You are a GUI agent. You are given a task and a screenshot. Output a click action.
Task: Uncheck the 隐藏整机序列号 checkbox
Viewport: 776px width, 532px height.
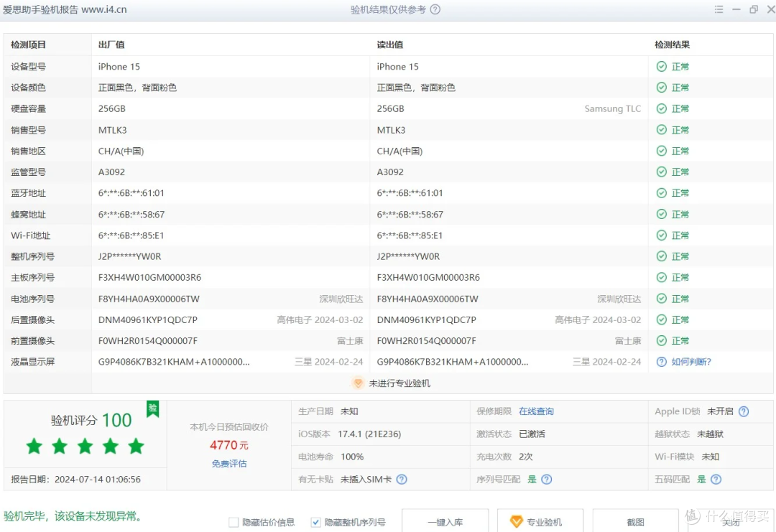point(315,522)
